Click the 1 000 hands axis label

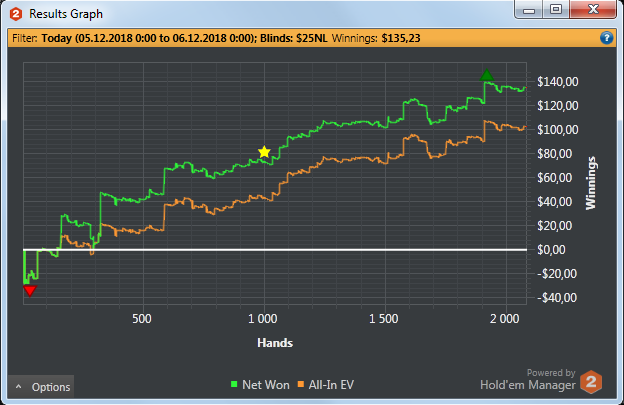[263, 319]
